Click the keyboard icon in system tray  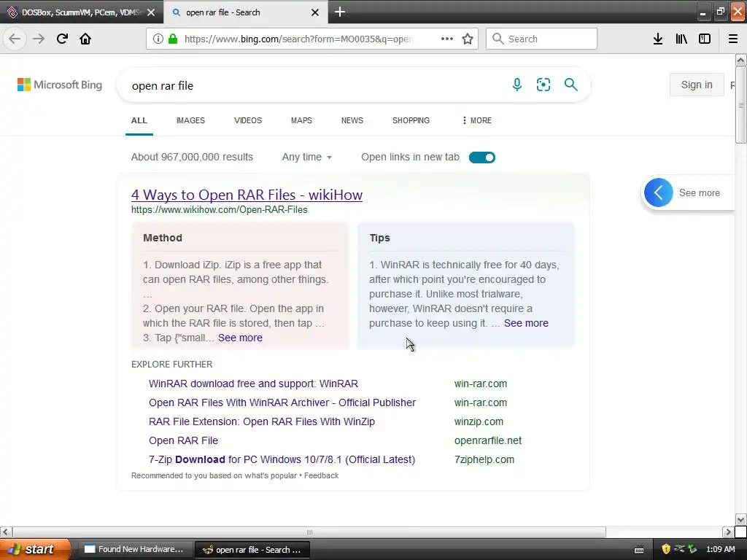[x=639, y=550]
